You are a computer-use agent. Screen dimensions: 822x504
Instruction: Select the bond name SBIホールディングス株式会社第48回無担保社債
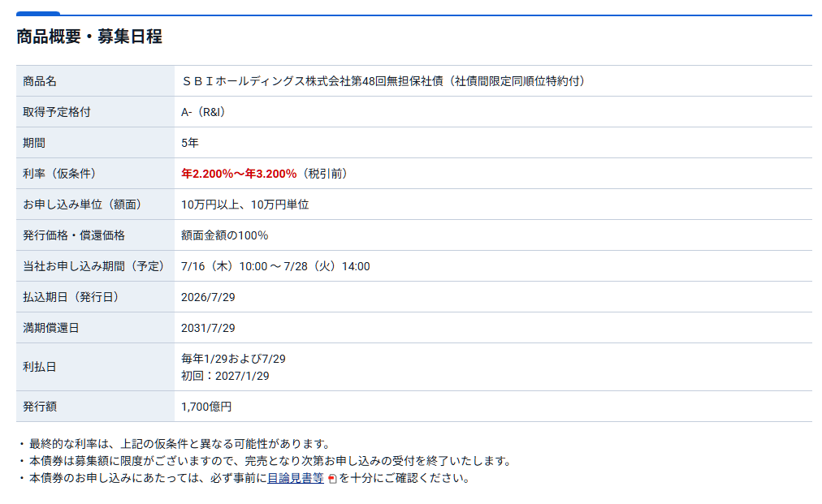point(313,81)
